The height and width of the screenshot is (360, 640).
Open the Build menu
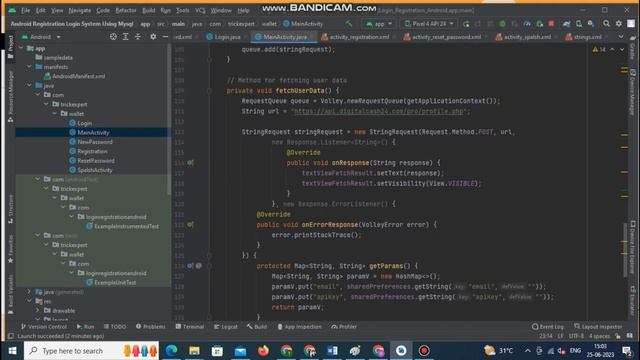coord(149,10)
